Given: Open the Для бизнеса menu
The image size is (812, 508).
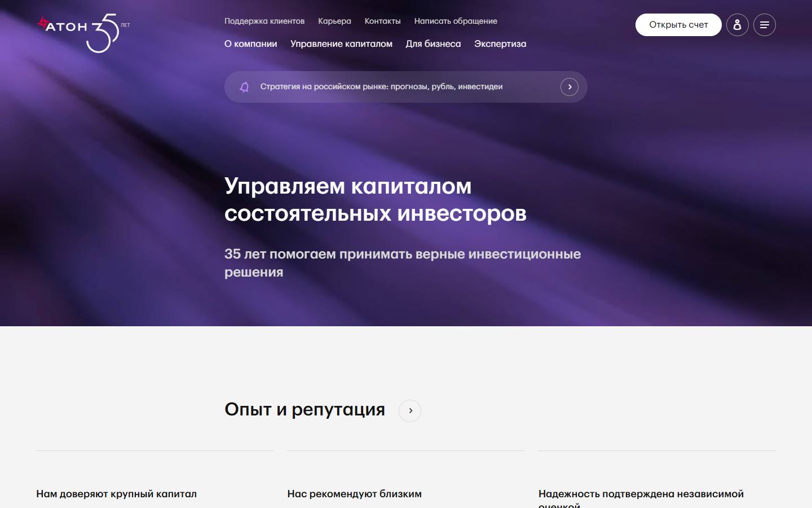Looking at the screenshot, I should [433, 43].
